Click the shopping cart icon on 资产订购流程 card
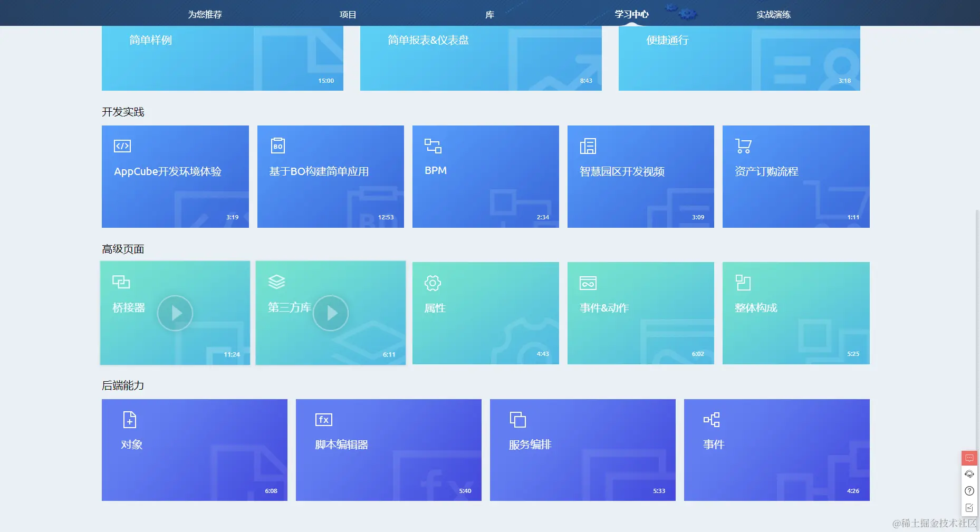The width and height of the screenshot is (980, 532). (x=743, y=146)
